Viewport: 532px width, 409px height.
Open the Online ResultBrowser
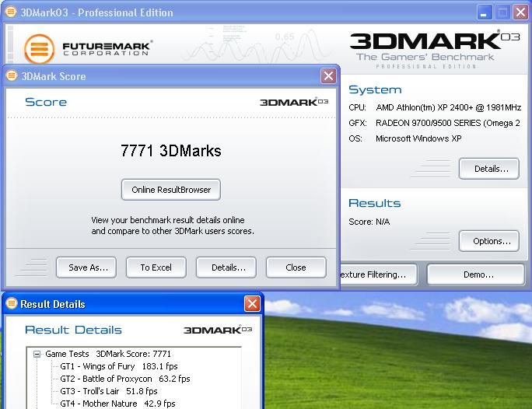tap(171, 190)
